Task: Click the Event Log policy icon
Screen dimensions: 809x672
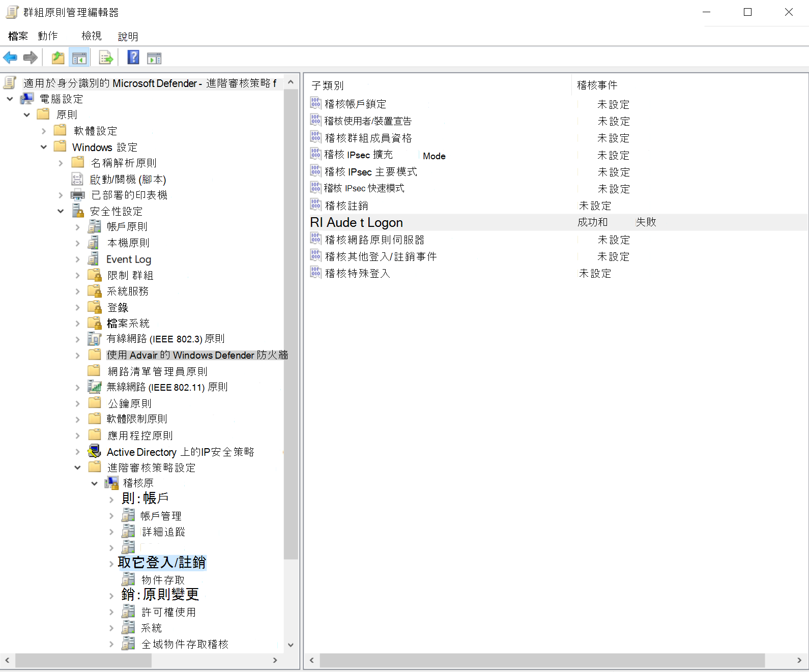Action: [94, 259]
